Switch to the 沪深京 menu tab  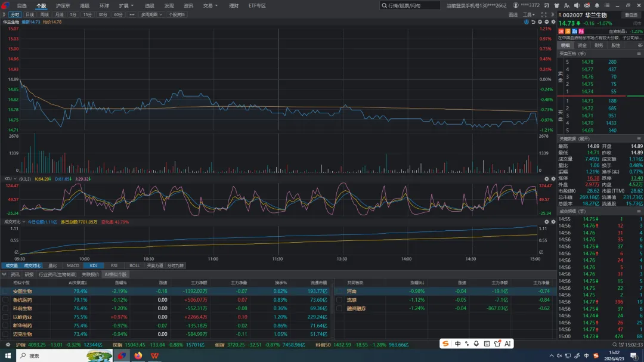click(x=63, y=6)
